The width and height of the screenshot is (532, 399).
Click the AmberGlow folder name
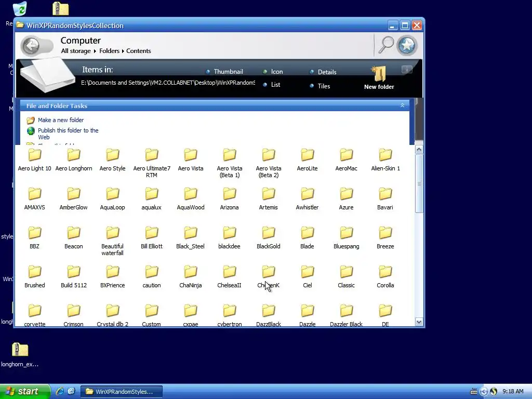74,207
